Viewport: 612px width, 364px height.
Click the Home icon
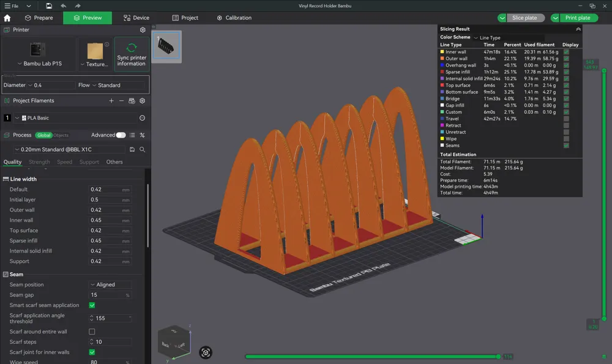[7, 18]
